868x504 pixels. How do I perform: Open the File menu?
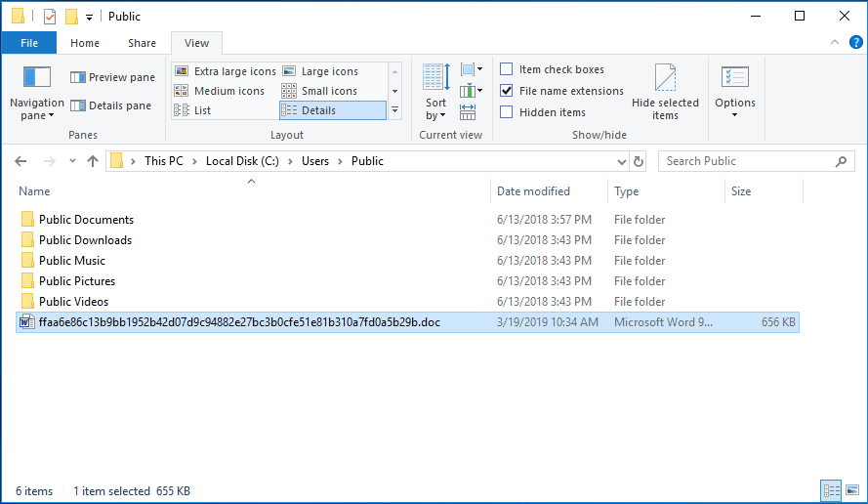[28, 43]
